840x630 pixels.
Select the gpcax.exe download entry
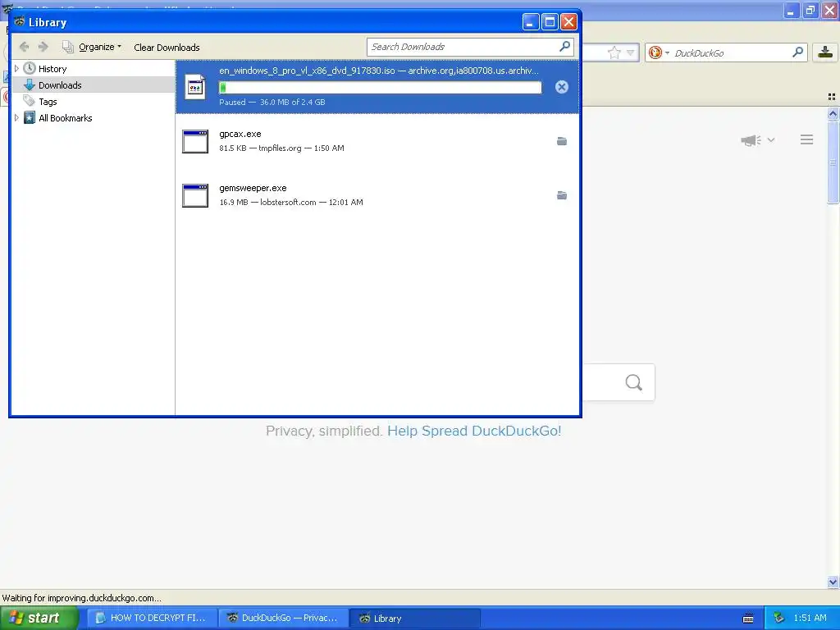pyautogui.click(x=377, y=141)
